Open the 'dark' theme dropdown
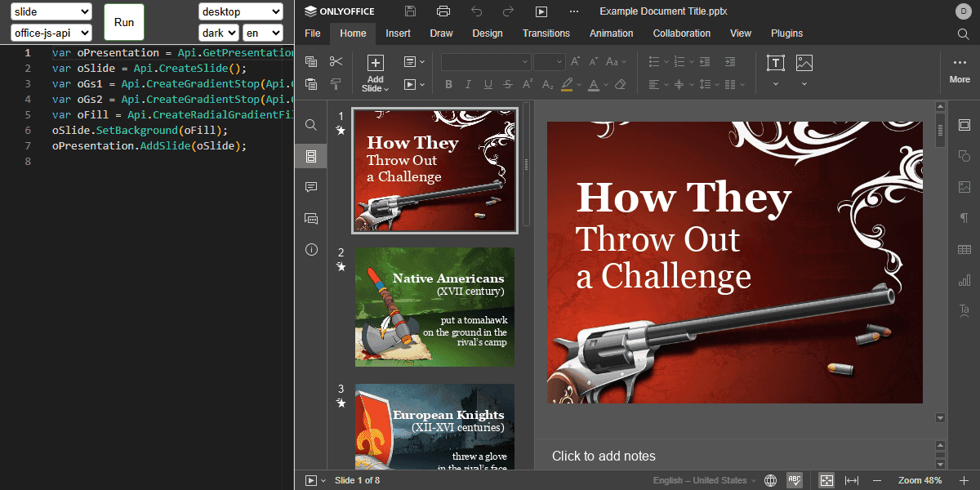 [x=219, y=33]
